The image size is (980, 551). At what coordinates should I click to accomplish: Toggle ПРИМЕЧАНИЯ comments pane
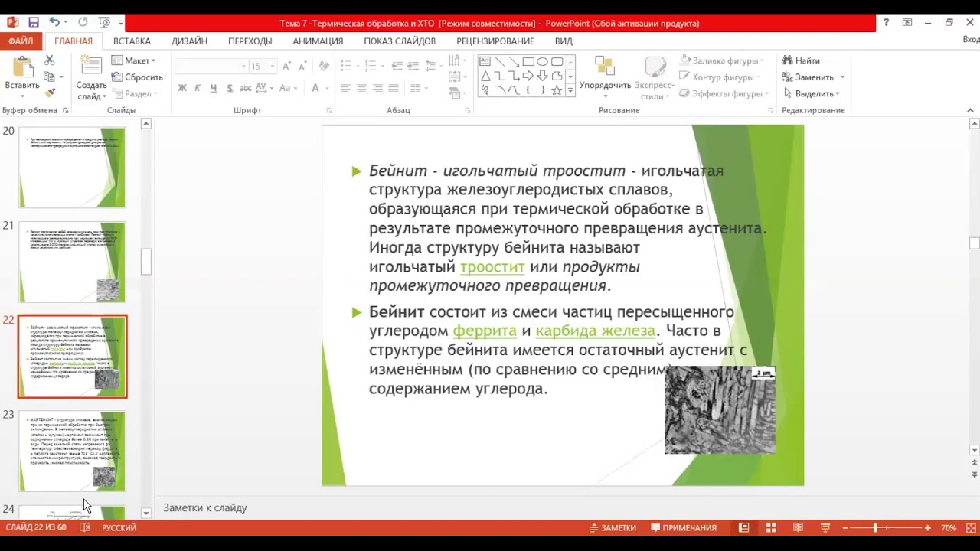684,528
